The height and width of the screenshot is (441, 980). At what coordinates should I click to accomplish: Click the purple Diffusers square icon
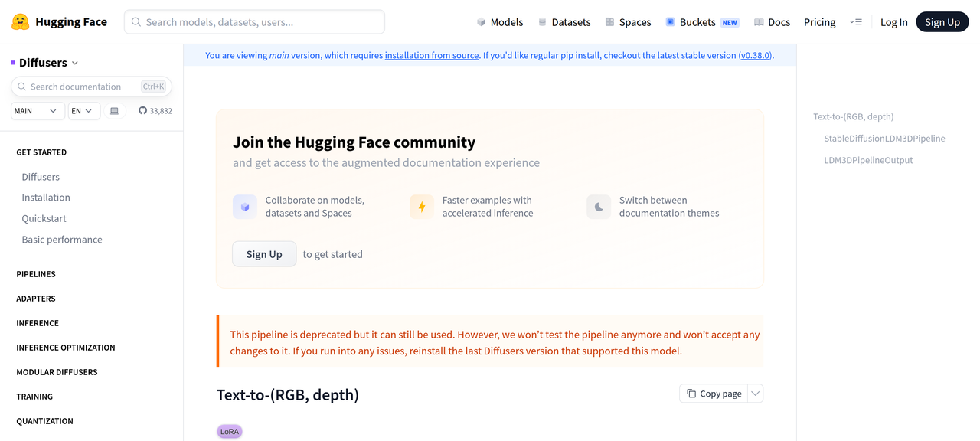[13, 63]
